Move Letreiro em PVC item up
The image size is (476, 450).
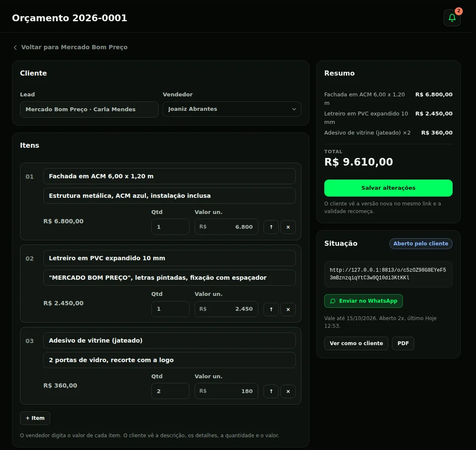click(271, 309)
